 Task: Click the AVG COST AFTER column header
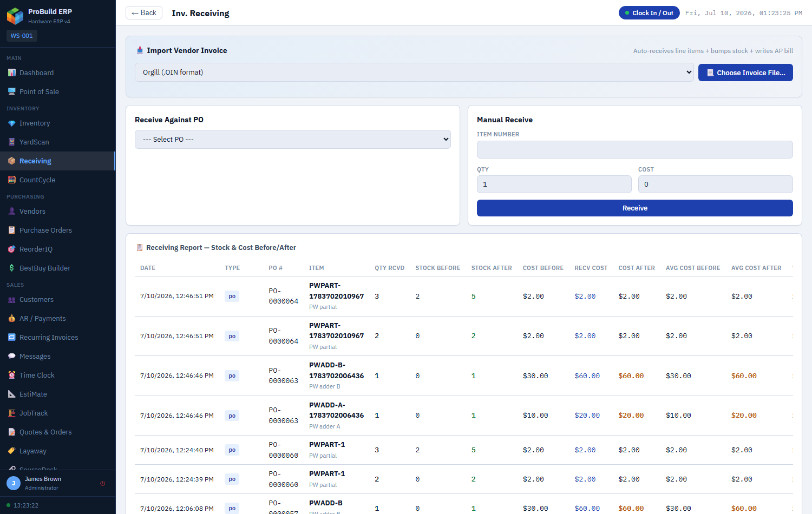[756, 268]
